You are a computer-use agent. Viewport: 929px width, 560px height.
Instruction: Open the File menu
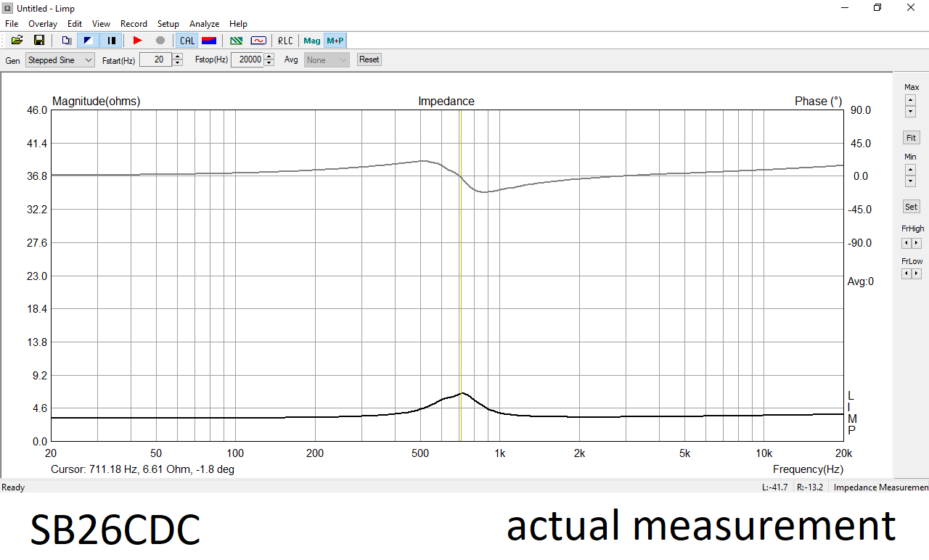tap(12, 24)
